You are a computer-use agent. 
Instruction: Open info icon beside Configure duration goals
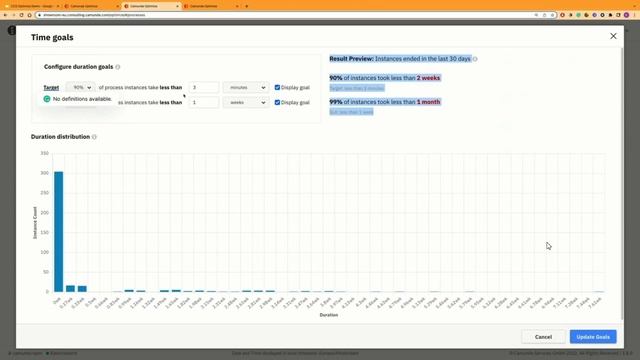118,67
